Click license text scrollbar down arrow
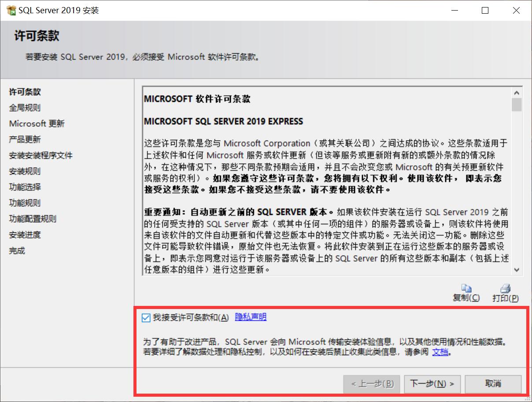Screen dimensions: 532x402 click(517, 270)
